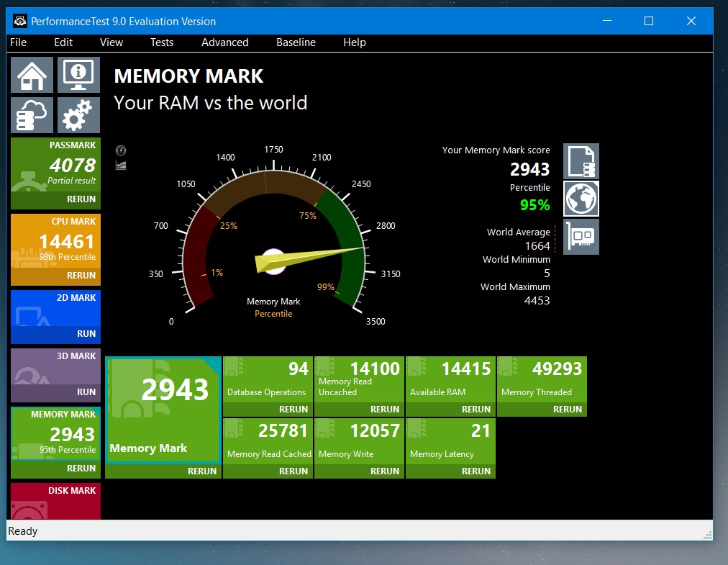Image resolution: width=728 pixels, height=565 pixels.
Task: Click the Ready status bar text
Action: coord(23,531)
